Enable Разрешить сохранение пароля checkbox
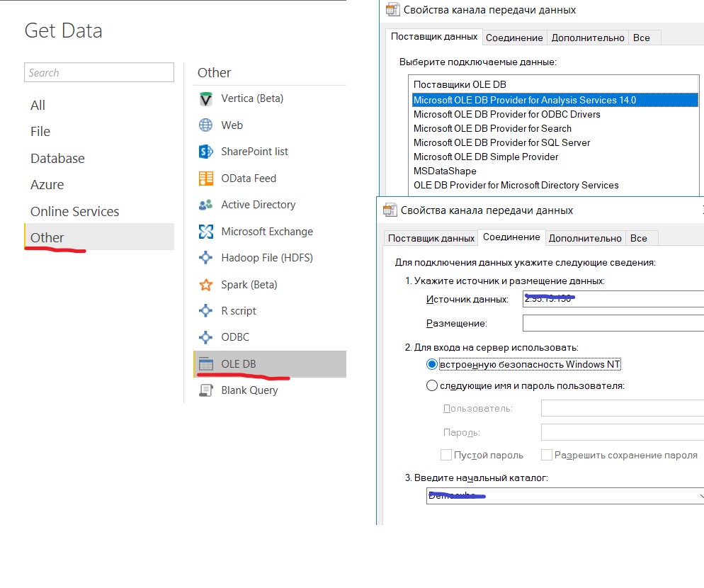The image size is (704, 588). point(546,455)
